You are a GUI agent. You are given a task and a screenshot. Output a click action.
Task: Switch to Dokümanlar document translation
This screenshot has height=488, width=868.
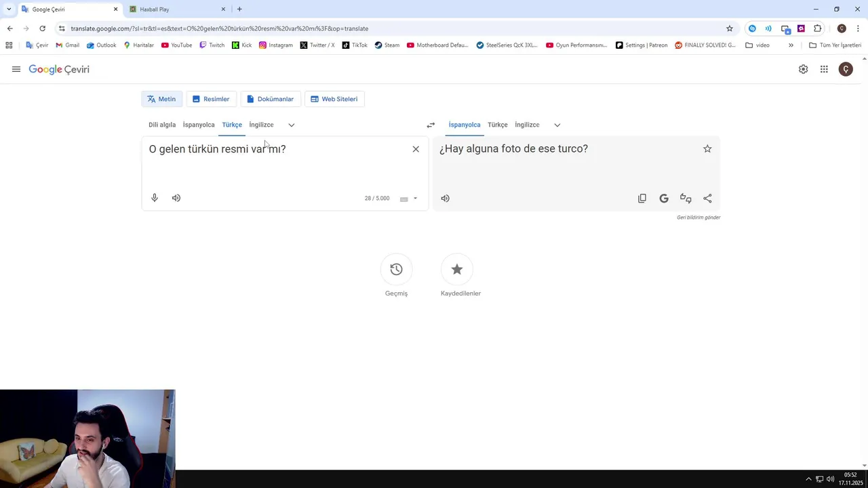270,99
